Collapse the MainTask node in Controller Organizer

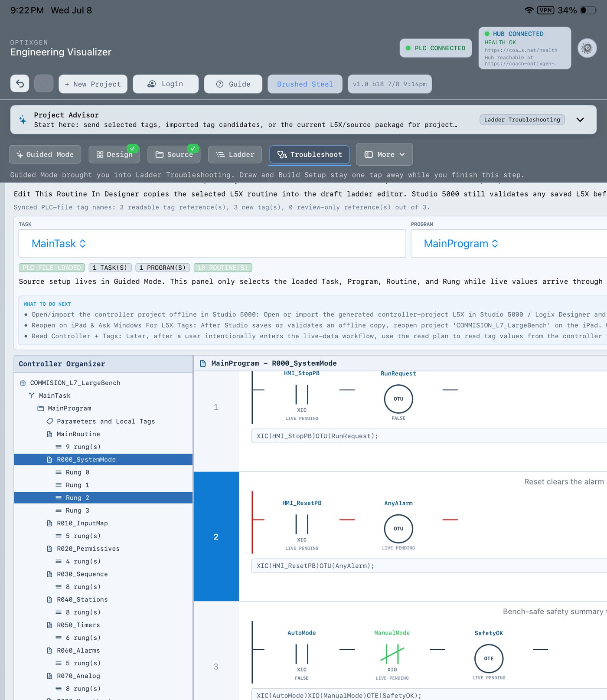pyautogui.click(x=55, y=396)
